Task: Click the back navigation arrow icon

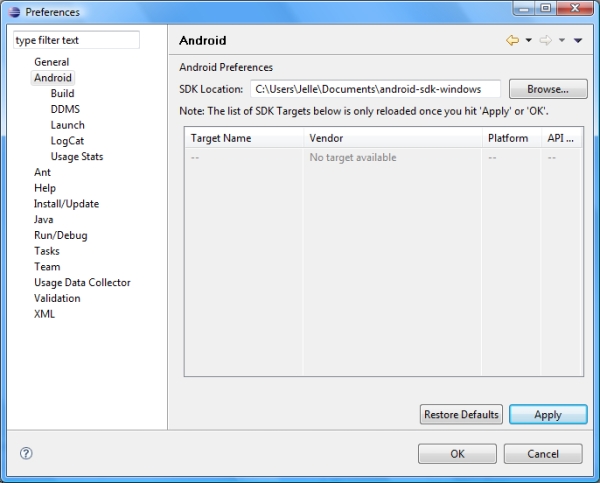Action: [513, 41]
